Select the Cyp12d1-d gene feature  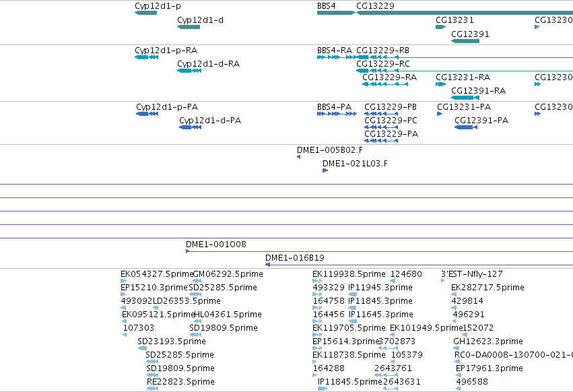(189, 27)
